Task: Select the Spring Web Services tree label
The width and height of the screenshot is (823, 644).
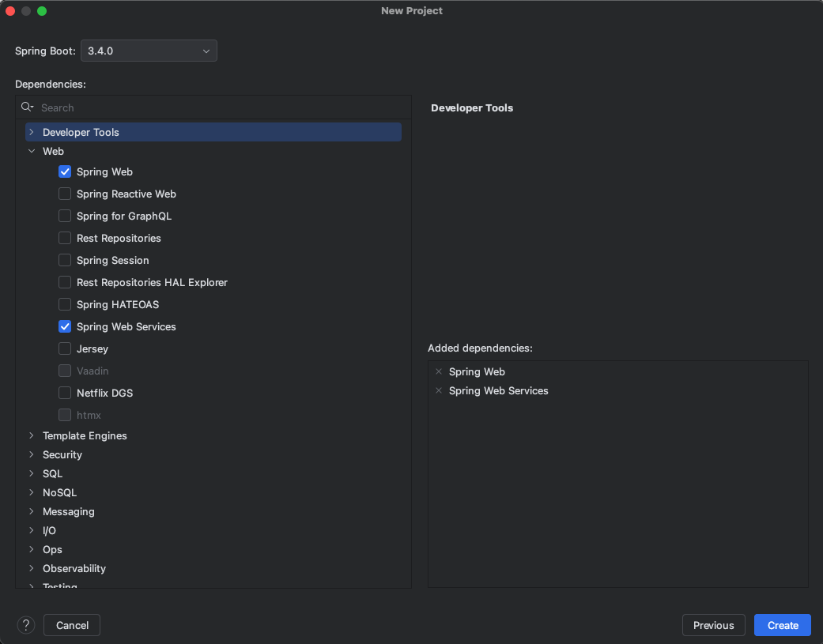Action: point(126,326)
